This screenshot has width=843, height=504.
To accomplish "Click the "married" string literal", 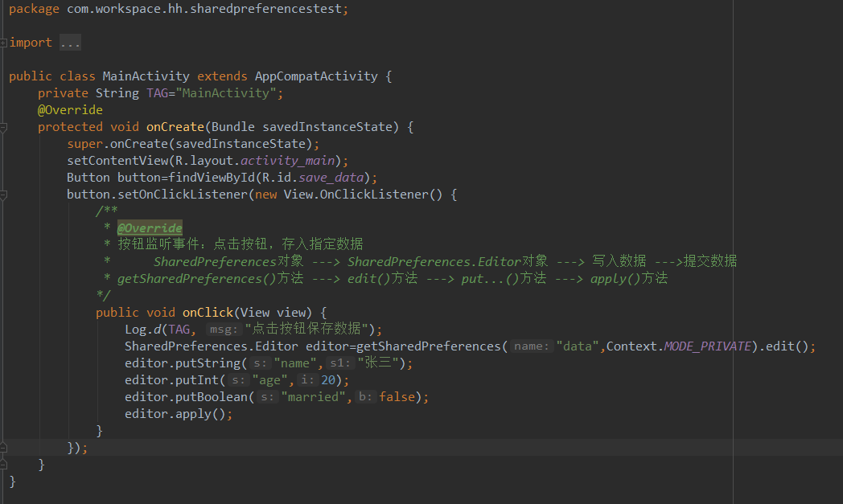I will coord(314,398).
